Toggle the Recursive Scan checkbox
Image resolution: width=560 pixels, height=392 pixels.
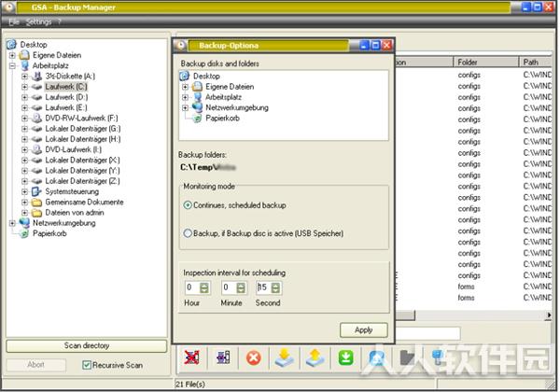click(87, 365)
